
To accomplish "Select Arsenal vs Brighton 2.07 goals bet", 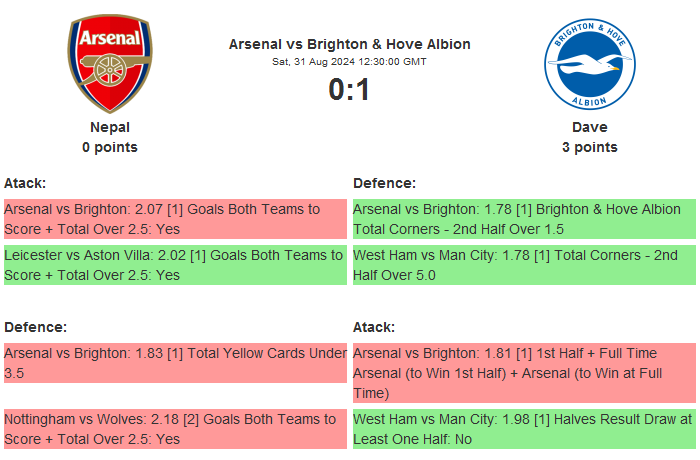I will 174,220.
